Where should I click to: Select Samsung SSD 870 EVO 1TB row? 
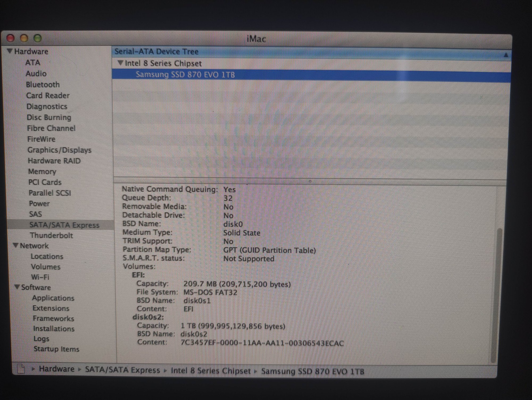coord(185,75)
